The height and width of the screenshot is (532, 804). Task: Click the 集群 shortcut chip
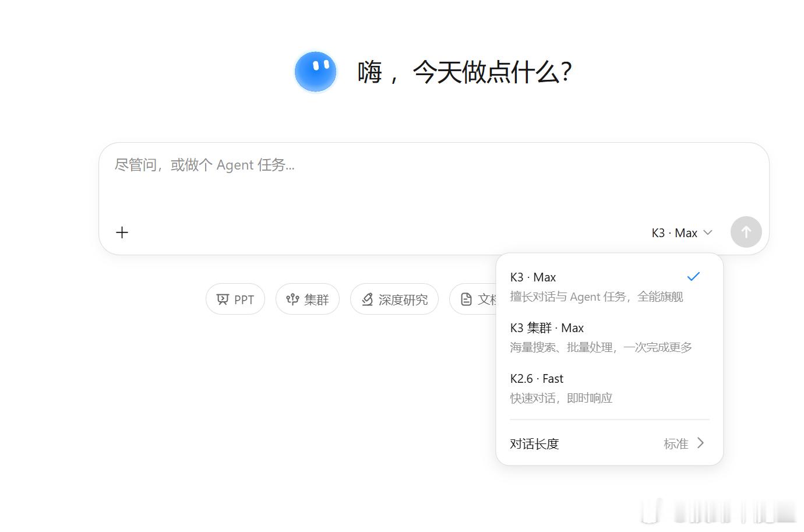[308, 299]
